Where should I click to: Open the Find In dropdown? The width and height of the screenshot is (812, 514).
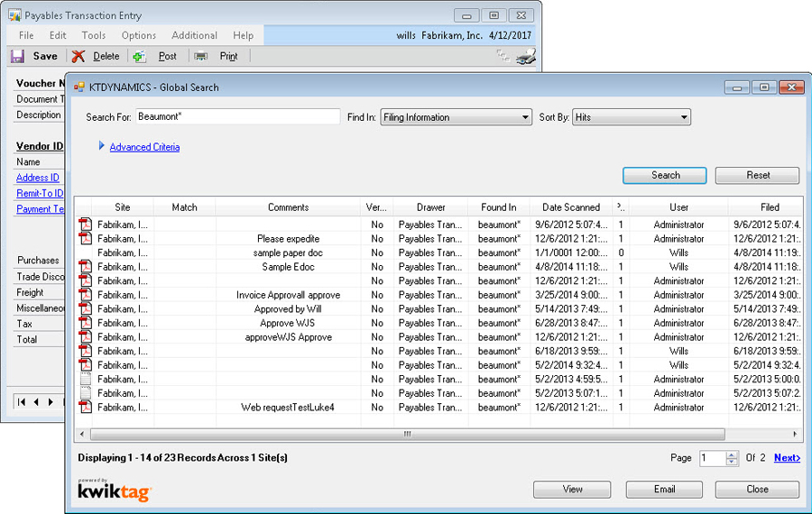525,117
